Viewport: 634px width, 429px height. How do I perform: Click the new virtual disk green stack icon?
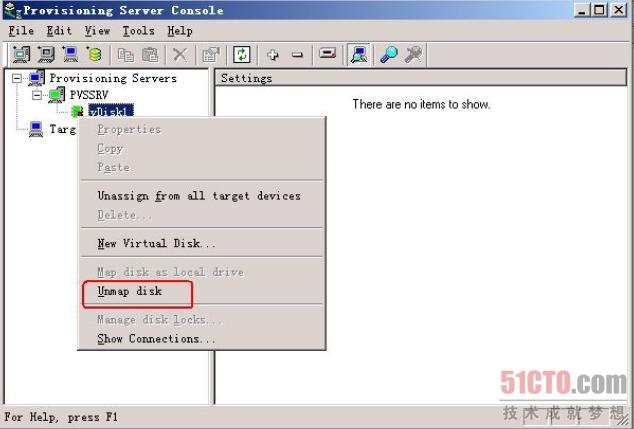pos(94,54)
